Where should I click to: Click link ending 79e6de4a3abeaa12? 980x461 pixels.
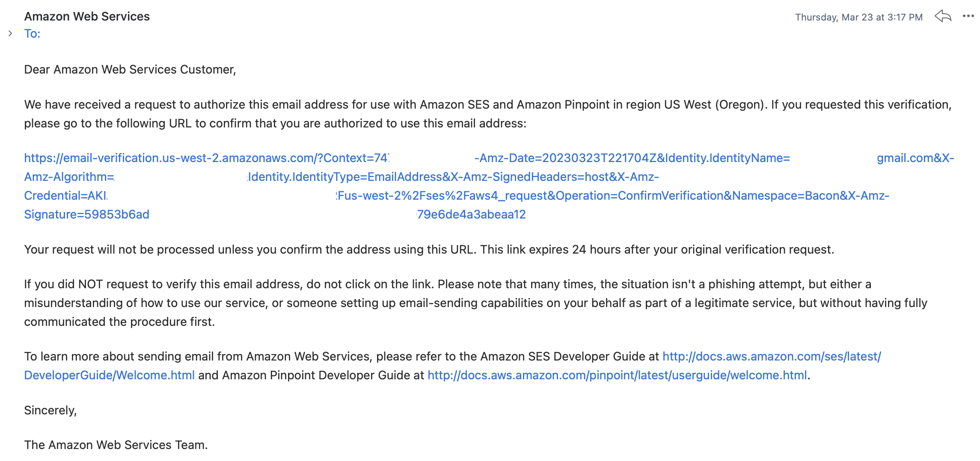[471, 214]
